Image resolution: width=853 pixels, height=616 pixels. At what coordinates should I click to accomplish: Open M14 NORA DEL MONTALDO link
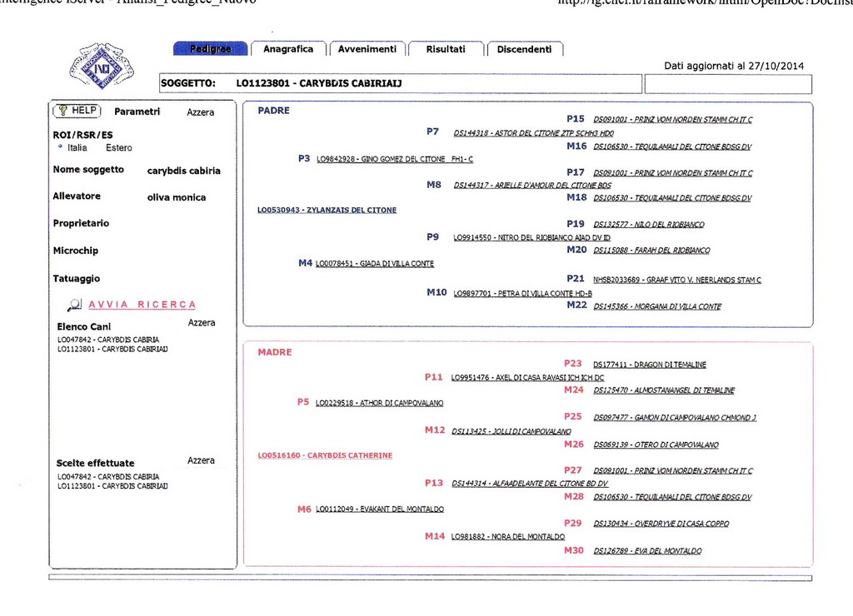tap(508, 537)
